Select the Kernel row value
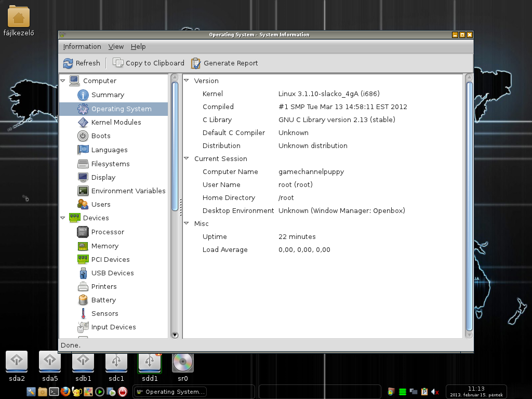 coord(329,94)
